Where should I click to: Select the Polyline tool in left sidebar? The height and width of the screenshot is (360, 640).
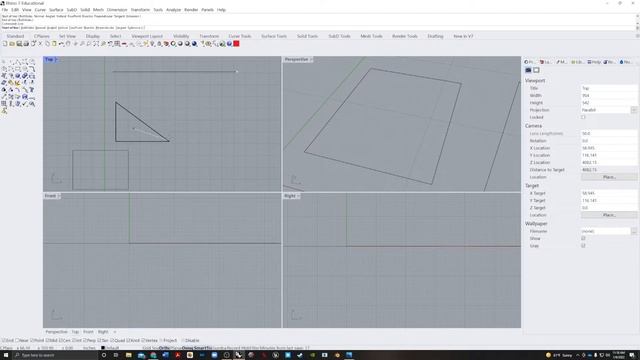coord(18,62)
